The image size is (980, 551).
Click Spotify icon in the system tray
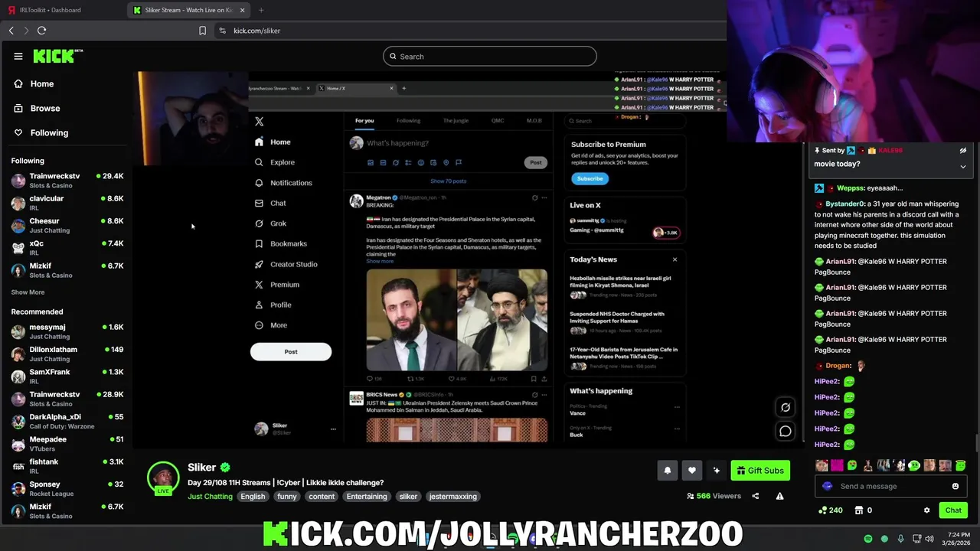[868, 539]
